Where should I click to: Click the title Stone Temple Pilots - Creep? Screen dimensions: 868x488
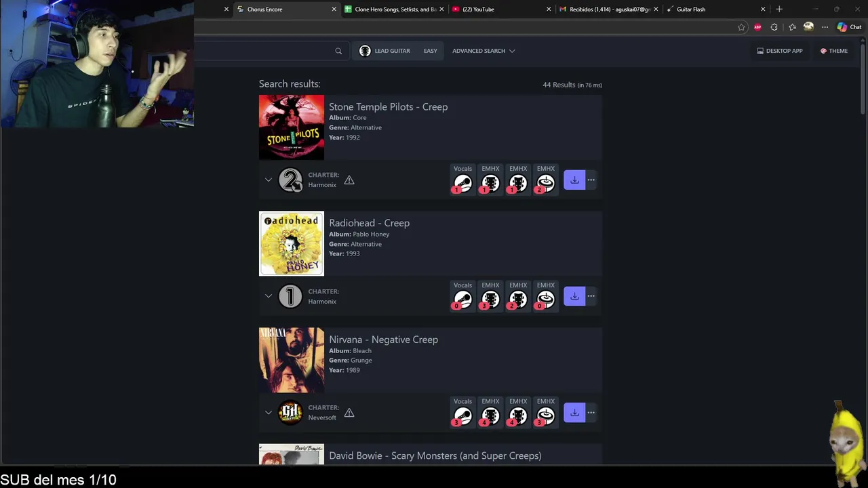click(388, 106)
